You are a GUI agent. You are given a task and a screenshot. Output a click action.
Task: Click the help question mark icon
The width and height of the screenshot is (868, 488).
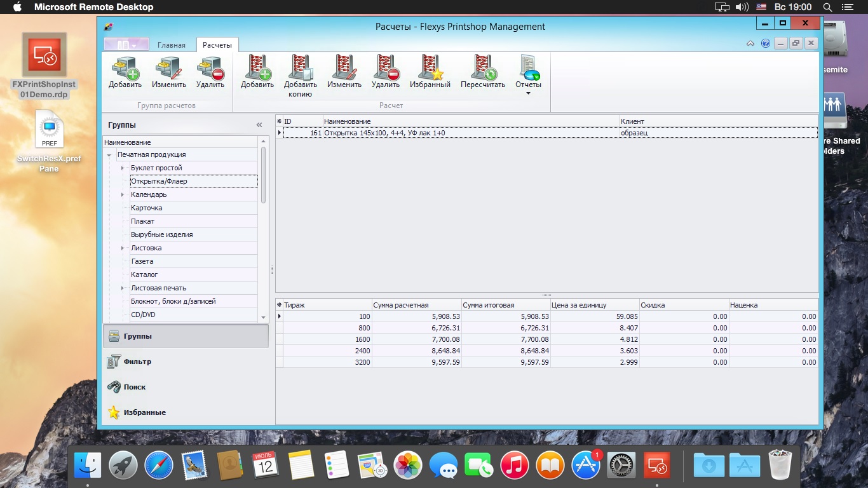pyautogui.click(x=765, y=43)
